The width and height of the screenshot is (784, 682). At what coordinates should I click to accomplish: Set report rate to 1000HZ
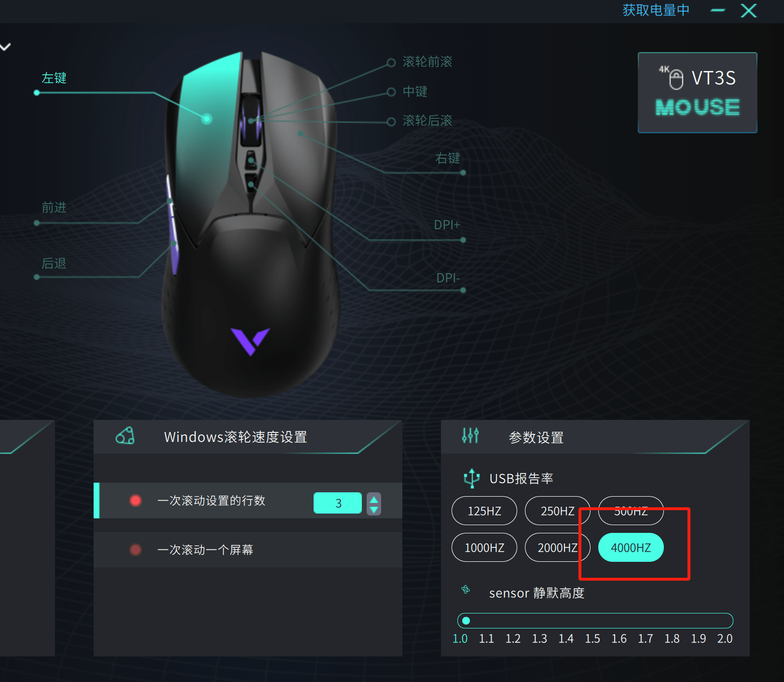coord(484,547)
